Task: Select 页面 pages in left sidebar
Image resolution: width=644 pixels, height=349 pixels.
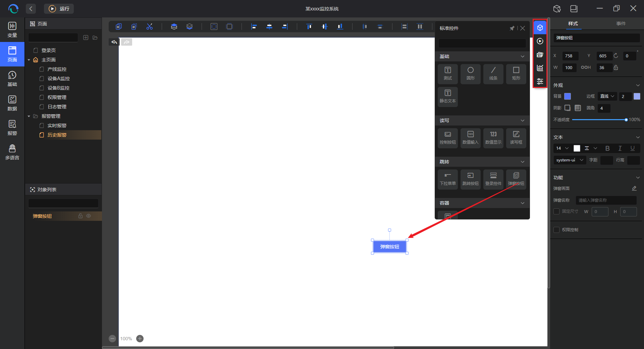Action: pyautogui.click(x=12, y=54)
